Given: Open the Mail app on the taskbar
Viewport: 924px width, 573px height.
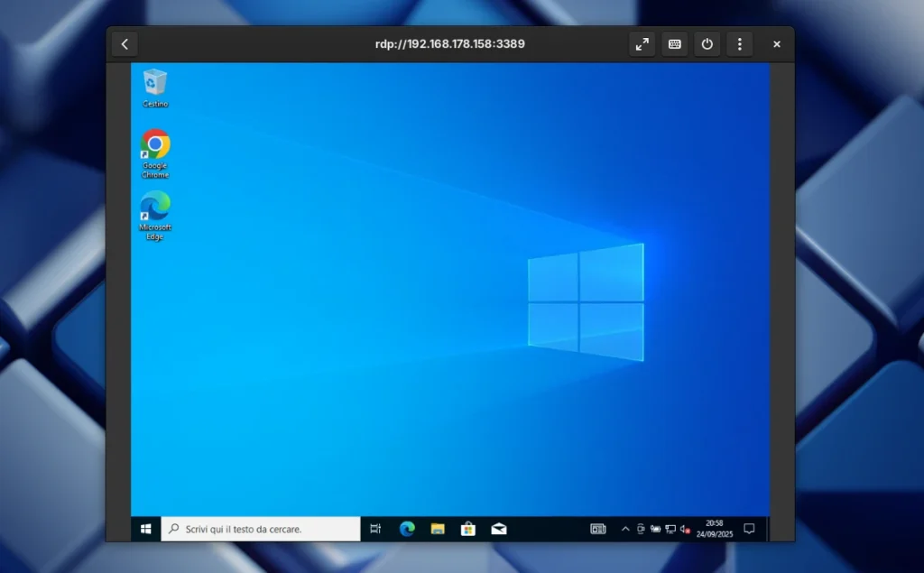Looking at the screenshot, I should (499, 529).
